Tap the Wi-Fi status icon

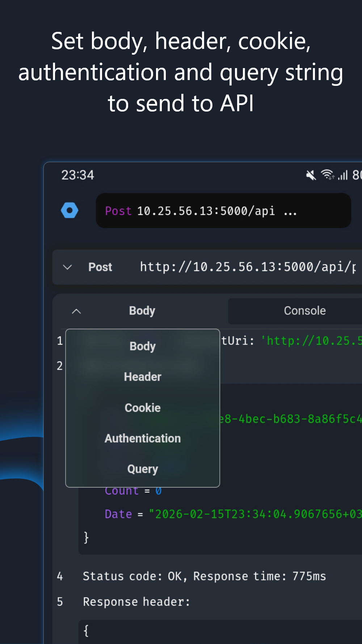click(328, 175)
